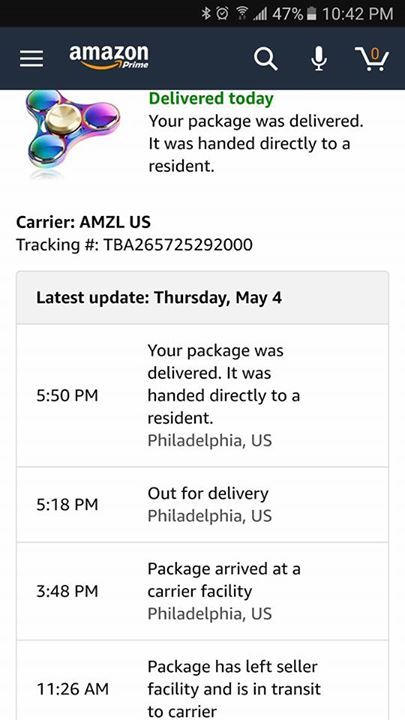Screen dimensions: 405x720
Task: Open the shopping cart icon
Action: pos(372,59)
